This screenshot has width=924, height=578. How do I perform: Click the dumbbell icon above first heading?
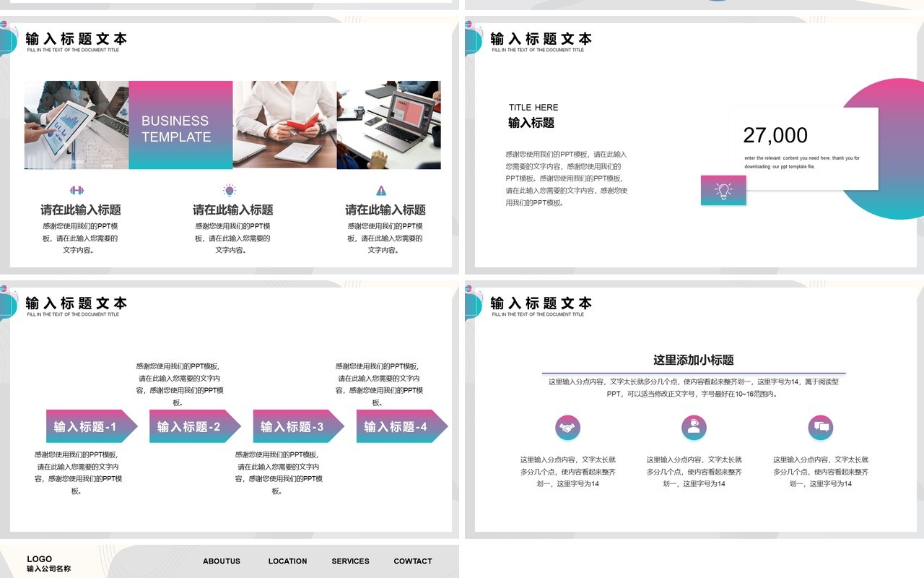coord(77,190)
